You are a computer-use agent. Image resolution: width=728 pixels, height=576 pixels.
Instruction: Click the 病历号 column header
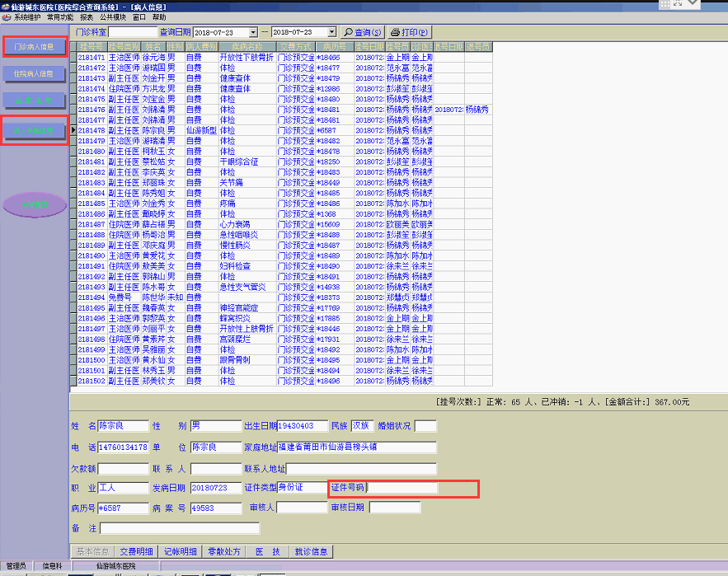pos(334,47)
